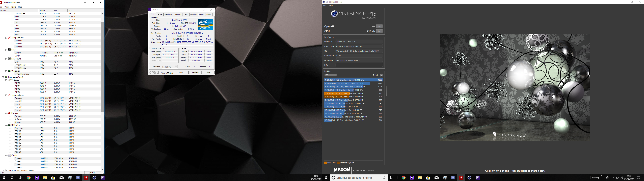Click the Intel Core i7 logo in CPU-Z
The width and height of the screenshot is (644, 181).
[205, 24]
